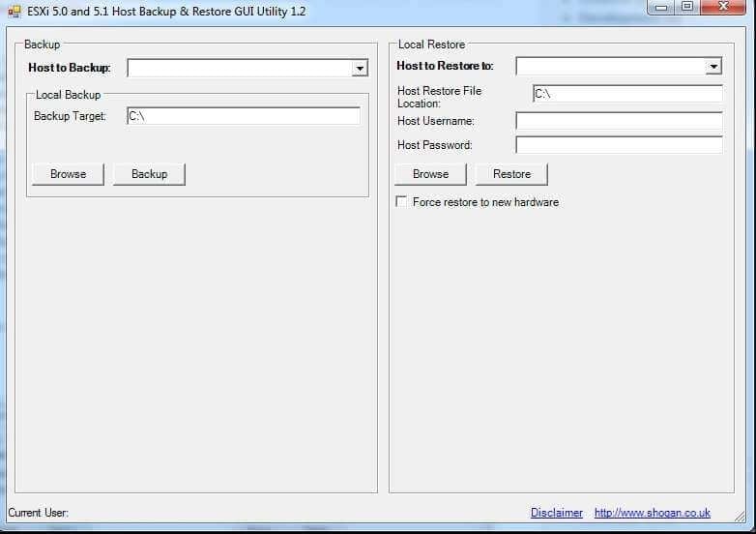This screenshot has height=534, width=756.
Task: Click Browse in the Local Restore group
Action: coord(430,174)
